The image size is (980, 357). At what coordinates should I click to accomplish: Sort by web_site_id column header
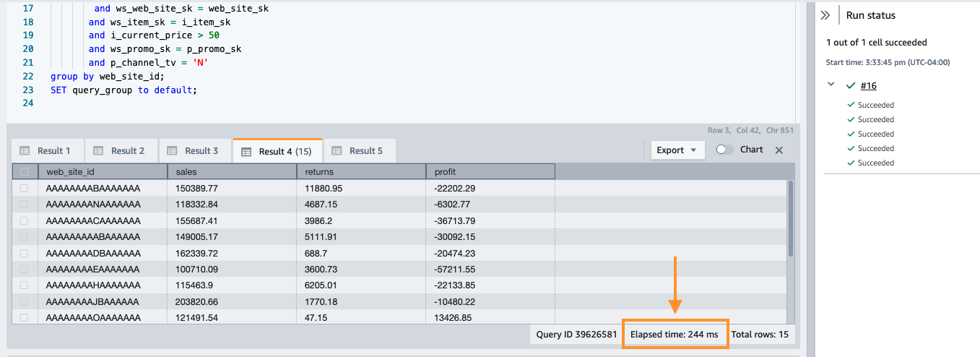(102, 171)
